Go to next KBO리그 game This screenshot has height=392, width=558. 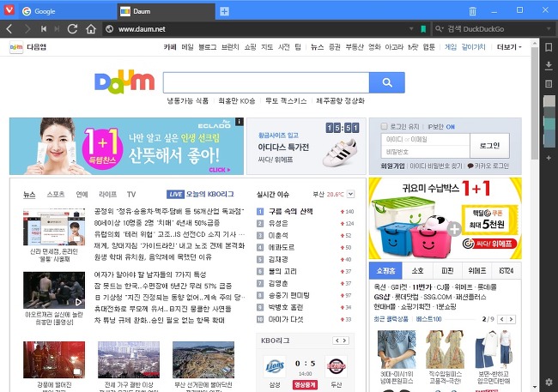tap(344, 341)
